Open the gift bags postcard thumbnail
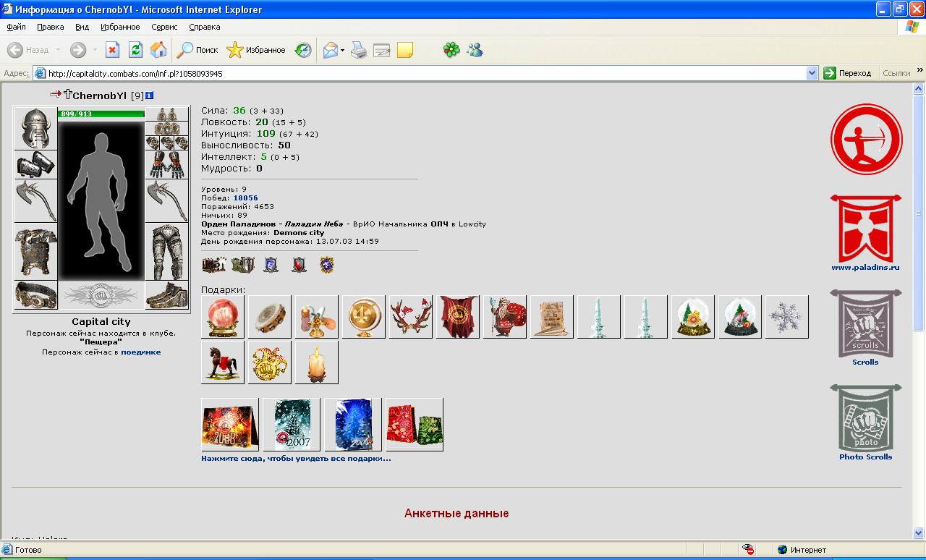926x560 pixels. point(415,425)
